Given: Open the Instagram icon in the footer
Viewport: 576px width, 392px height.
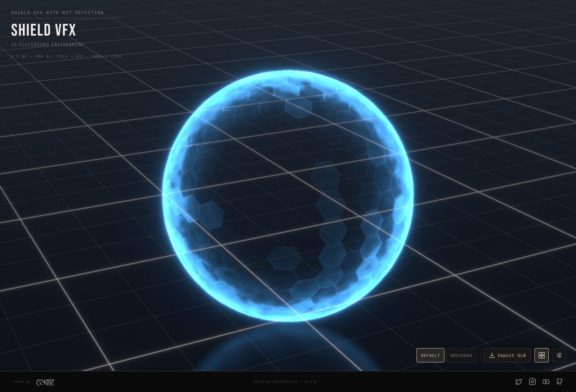Looking at the screenshot, I should click(532, 382).
